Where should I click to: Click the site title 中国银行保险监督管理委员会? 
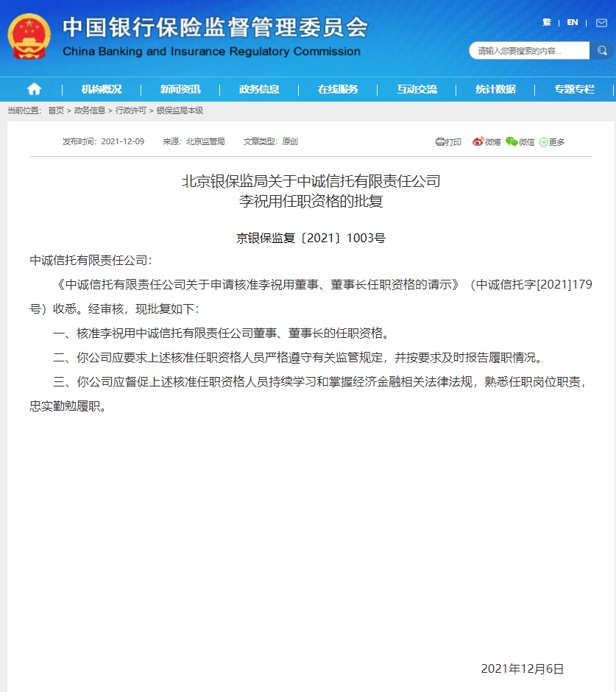click(216, 27)
